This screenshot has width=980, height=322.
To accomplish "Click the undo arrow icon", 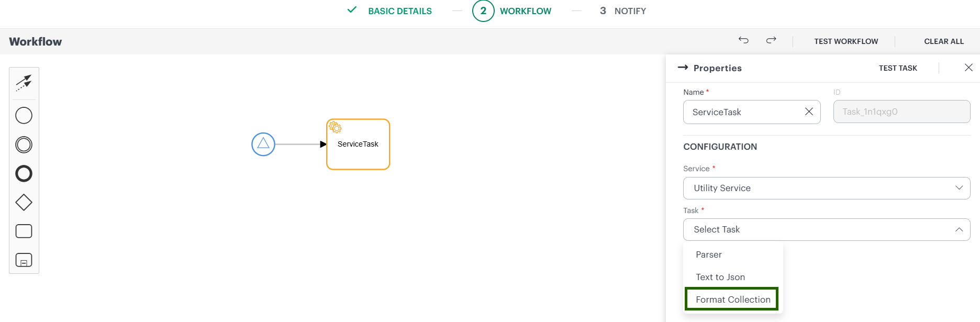I will click(743, 40).
